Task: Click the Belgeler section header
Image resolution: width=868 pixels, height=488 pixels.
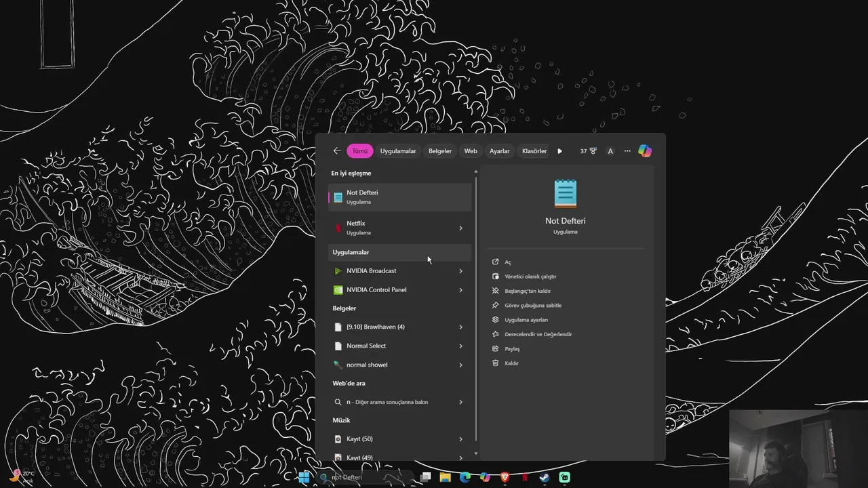Action: click(344, 308)
